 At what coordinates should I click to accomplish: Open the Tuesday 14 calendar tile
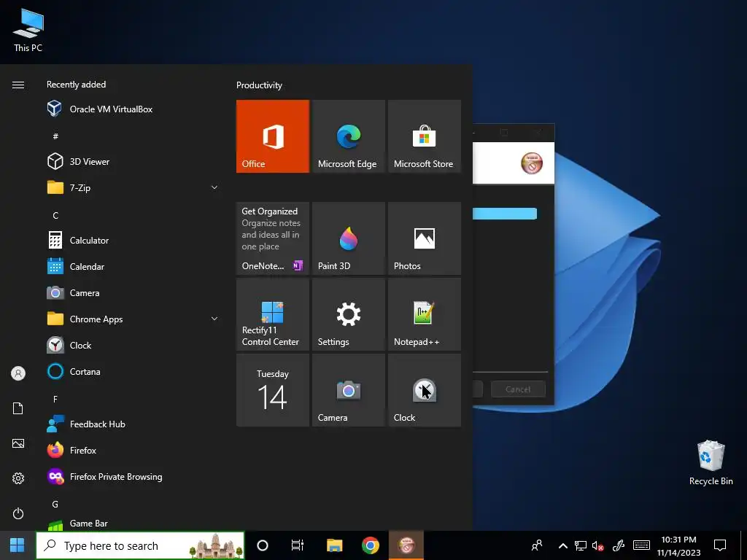coord(273,390)
